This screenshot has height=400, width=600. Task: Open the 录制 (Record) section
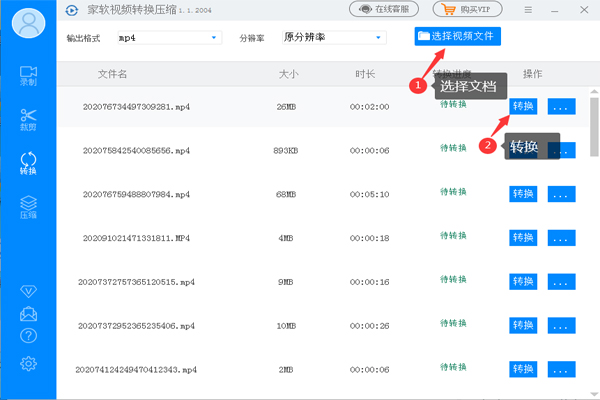click(x=29, y=77)
